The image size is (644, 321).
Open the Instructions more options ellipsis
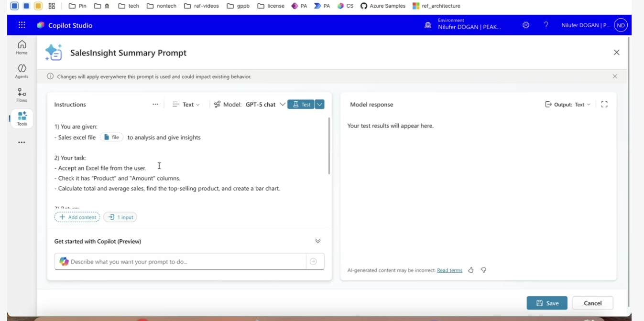click(x=155, y=105)
